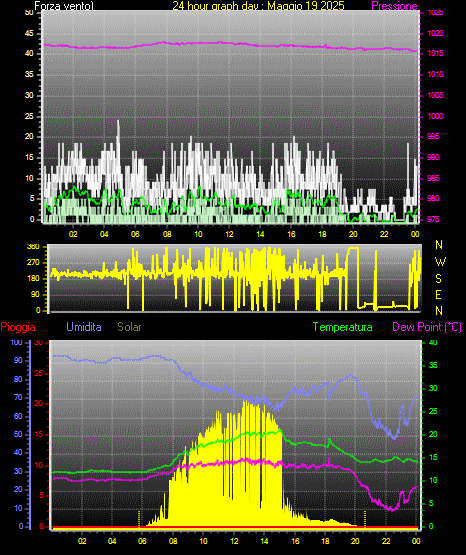
Task: Click the E wind direction label
Action: point(438,294)
